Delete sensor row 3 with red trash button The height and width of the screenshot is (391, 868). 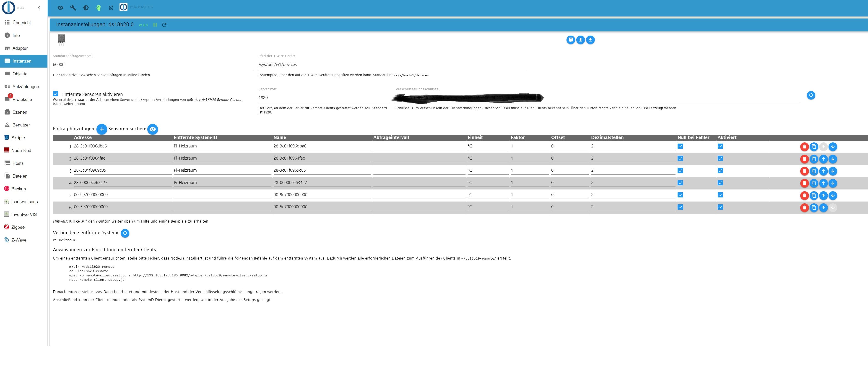point(804,171)
